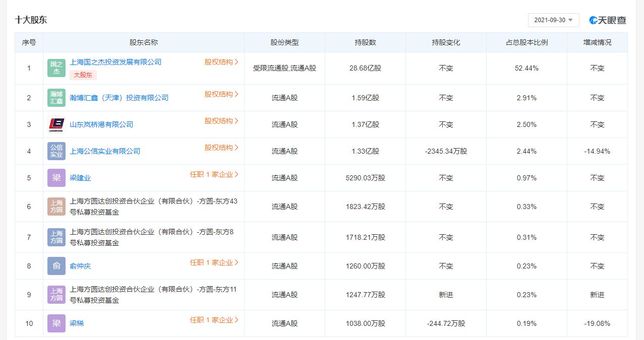Select the 1823.42万股 holding value
The width and height of the screenshot is (644, 340).
[x=366, y=207]
